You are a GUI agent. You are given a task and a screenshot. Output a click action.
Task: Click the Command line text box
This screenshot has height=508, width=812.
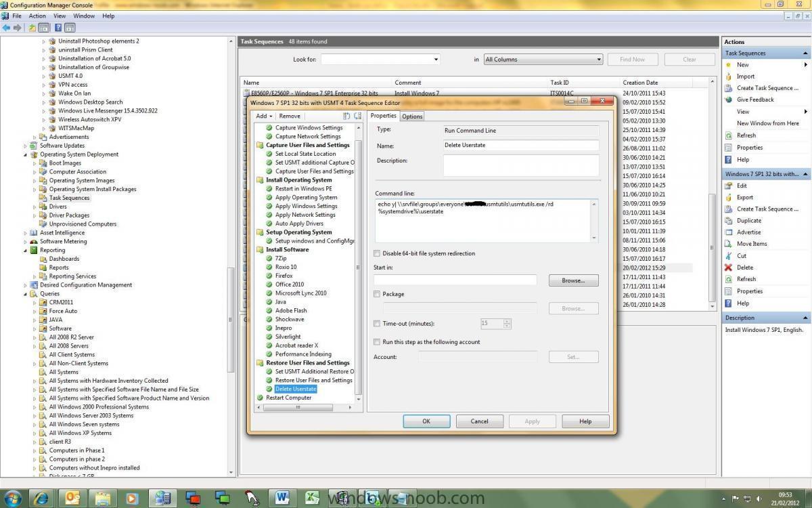tap(487, 220)
